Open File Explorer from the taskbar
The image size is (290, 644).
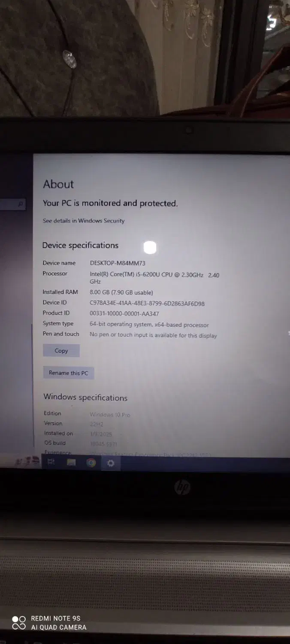[x=71, y=462]
